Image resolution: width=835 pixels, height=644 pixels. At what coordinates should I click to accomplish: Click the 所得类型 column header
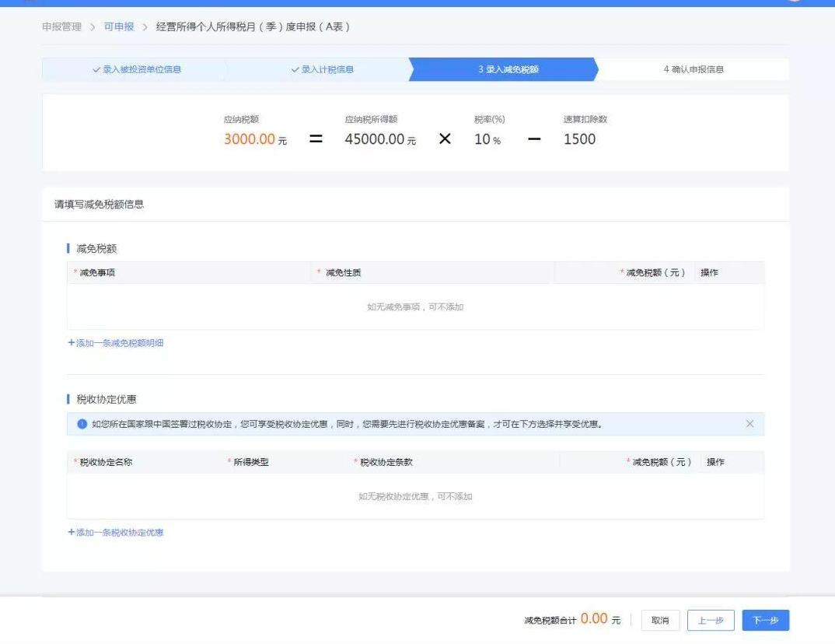251,462
